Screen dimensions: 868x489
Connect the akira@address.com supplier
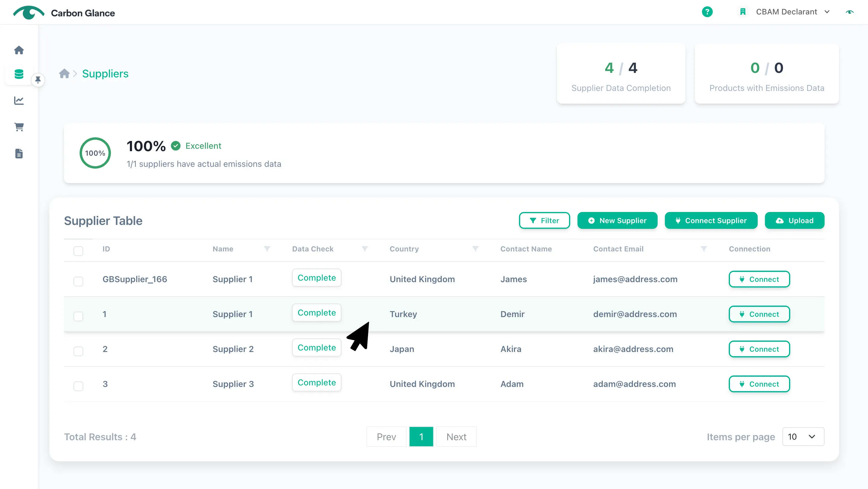coord(759,349)
